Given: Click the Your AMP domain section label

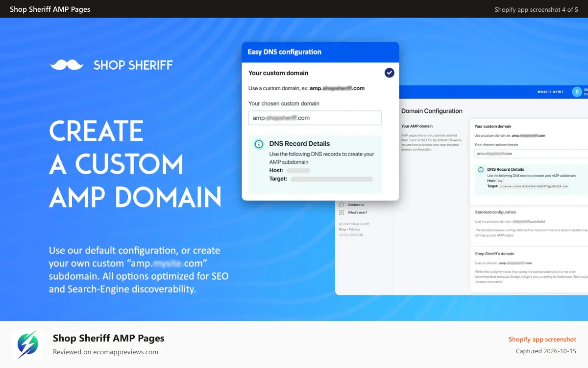Looking at the screenshot, I should (x=417, y=126).
